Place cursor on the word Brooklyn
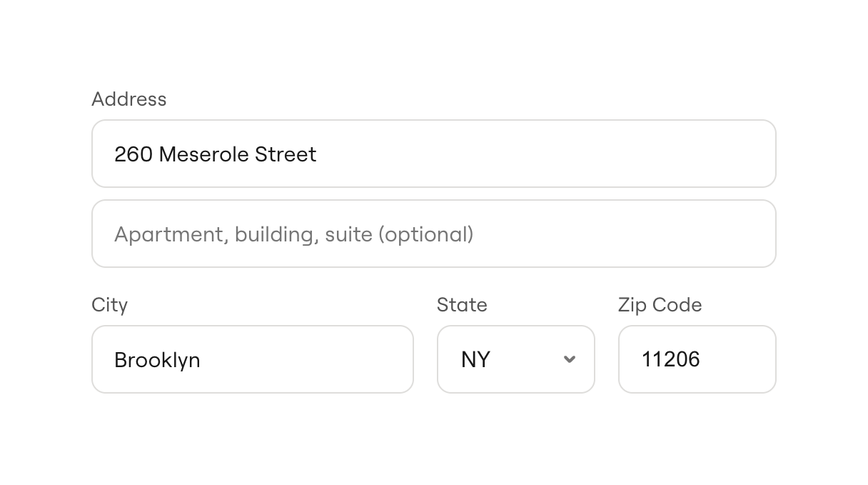 (157, 360)
